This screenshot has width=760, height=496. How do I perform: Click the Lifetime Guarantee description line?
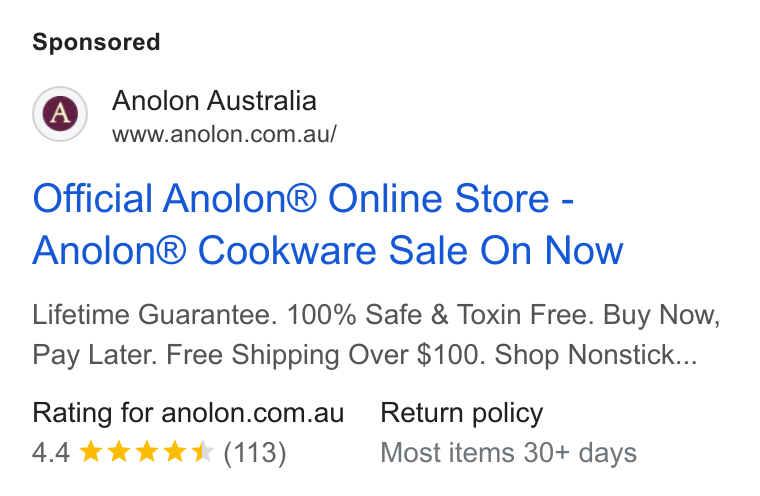[376, 315]
